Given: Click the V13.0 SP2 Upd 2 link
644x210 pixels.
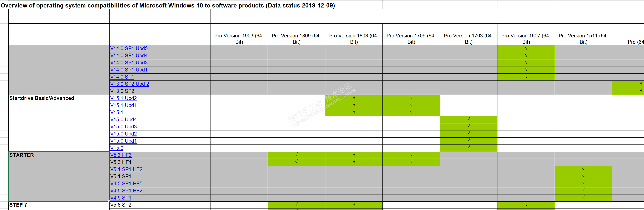Looking at the screenshot, I should point(130,84).
